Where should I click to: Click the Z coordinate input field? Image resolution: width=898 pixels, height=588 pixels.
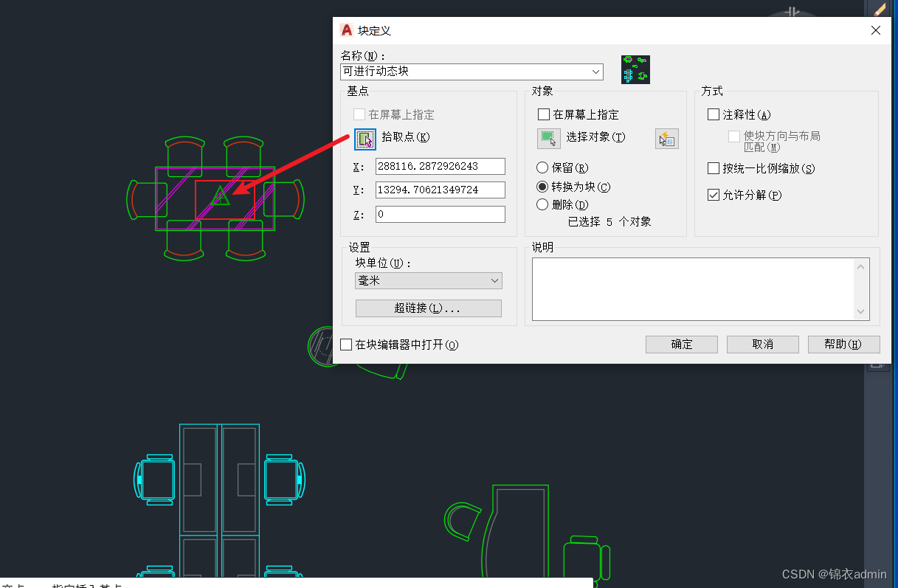441,215
